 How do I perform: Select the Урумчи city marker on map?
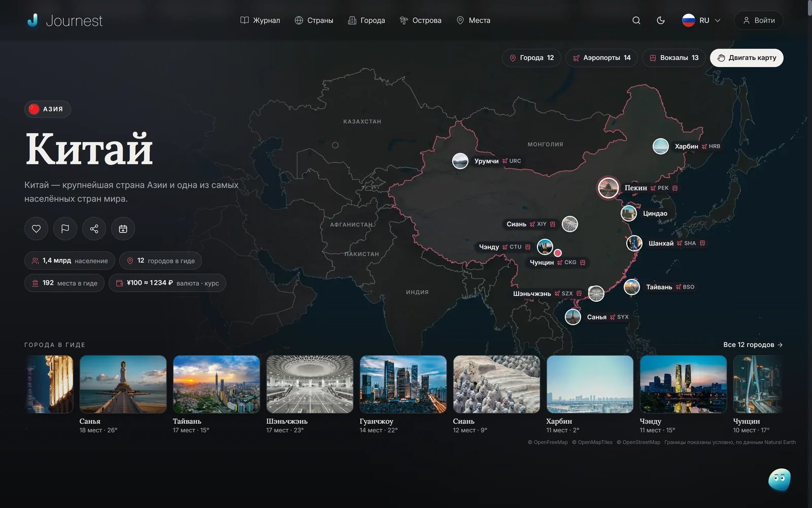[x=460, y=161]
